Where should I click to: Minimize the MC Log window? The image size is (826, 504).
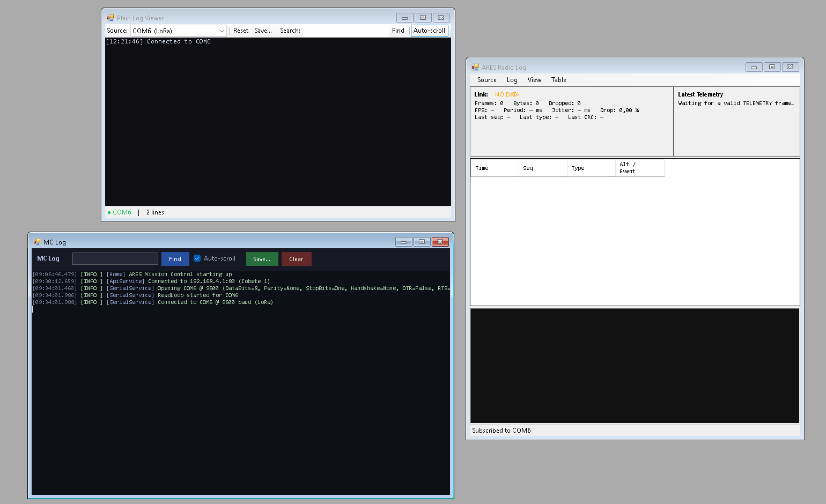point(404,242)
